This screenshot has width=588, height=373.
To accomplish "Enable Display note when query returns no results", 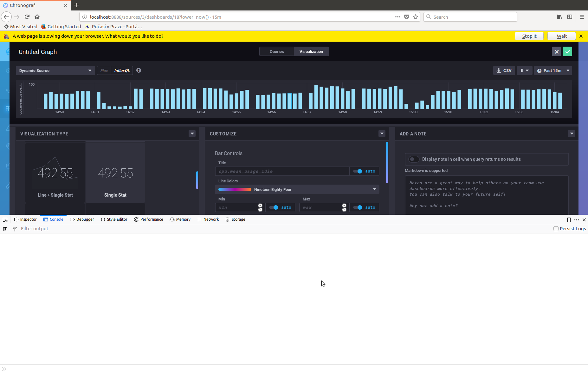I will 414,159.
